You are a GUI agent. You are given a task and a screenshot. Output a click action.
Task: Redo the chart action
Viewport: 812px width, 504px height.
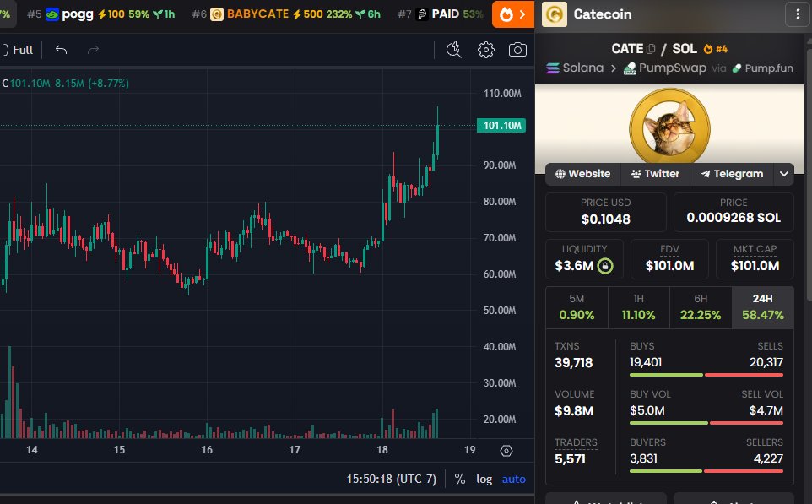(93, 50)
